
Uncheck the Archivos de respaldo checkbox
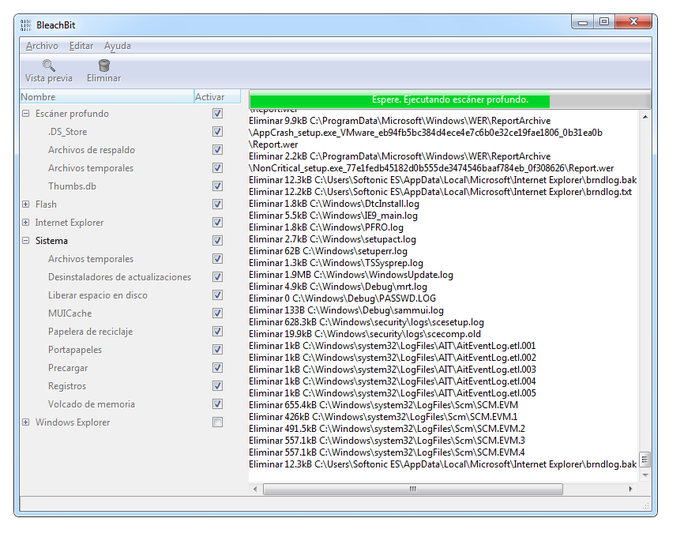click(218, 150)
